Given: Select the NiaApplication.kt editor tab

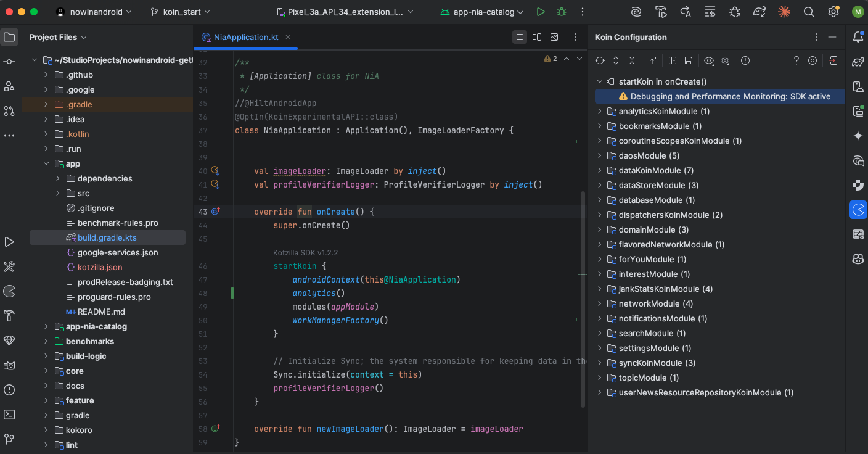Looking at the screenshot, I should [245, 37].
